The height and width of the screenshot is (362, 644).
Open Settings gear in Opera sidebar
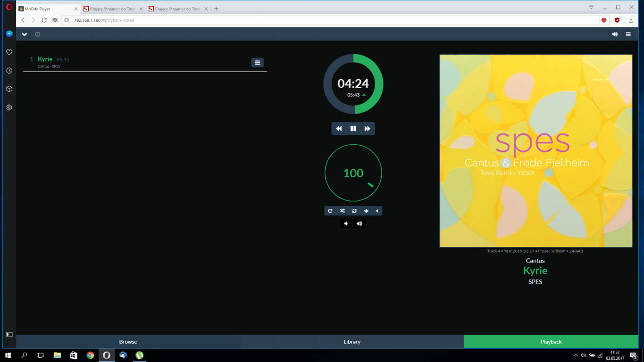click(x=9, y=107)
